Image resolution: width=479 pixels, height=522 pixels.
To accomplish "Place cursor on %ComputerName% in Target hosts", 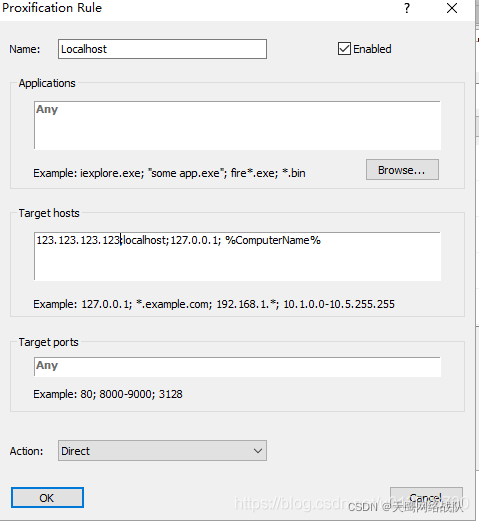I will [273, 240].
